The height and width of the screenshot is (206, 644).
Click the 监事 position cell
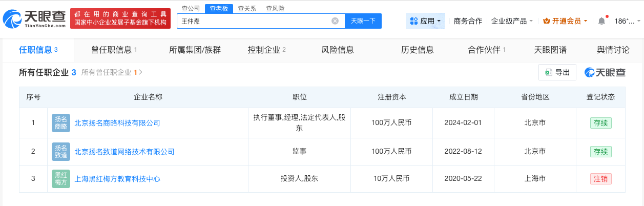[299, 152]
